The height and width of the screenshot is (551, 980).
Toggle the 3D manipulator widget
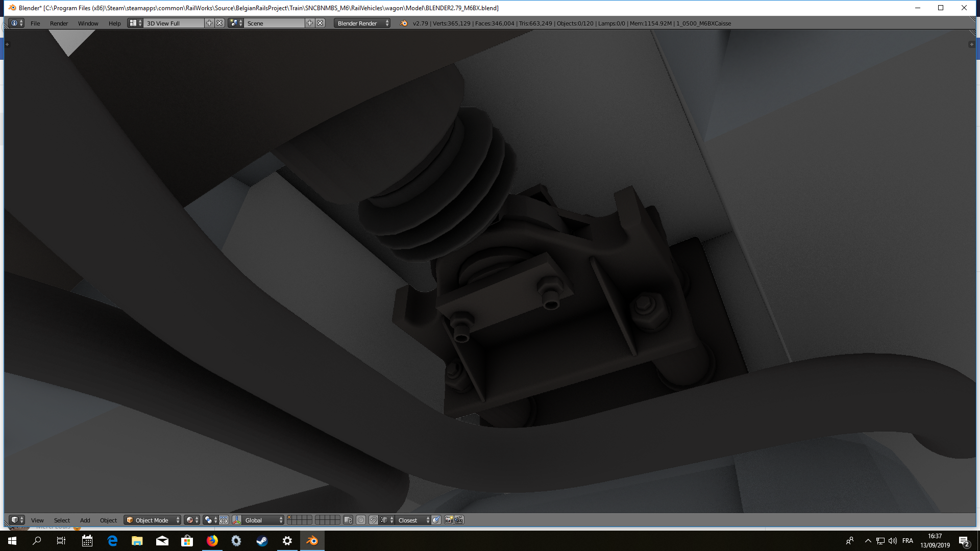pos(237,520)
